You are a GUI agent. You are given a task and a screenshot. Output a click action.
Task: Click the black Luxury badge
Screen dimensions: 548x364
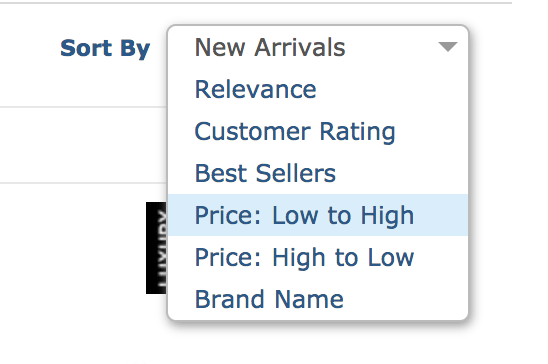tap(156, 248)
